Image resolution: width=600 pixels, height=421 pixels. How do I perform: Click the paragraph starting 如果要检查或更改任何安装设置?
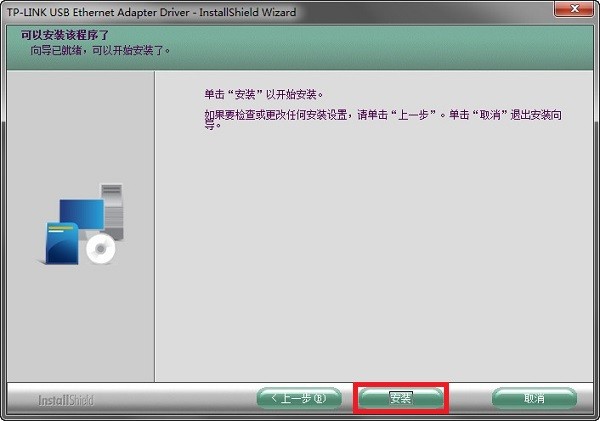(x=383, y=119)
